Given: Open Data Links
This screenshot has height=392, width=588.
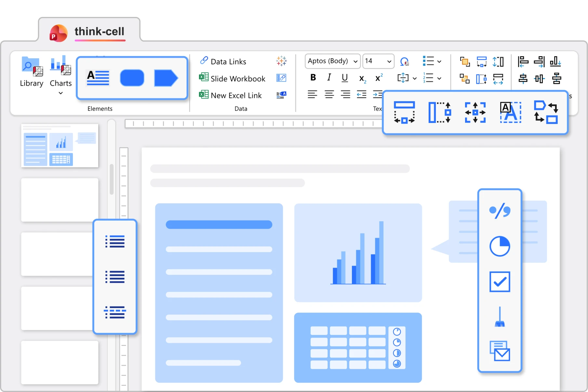Looking at the screenshot, I should [x=228, y=61].
